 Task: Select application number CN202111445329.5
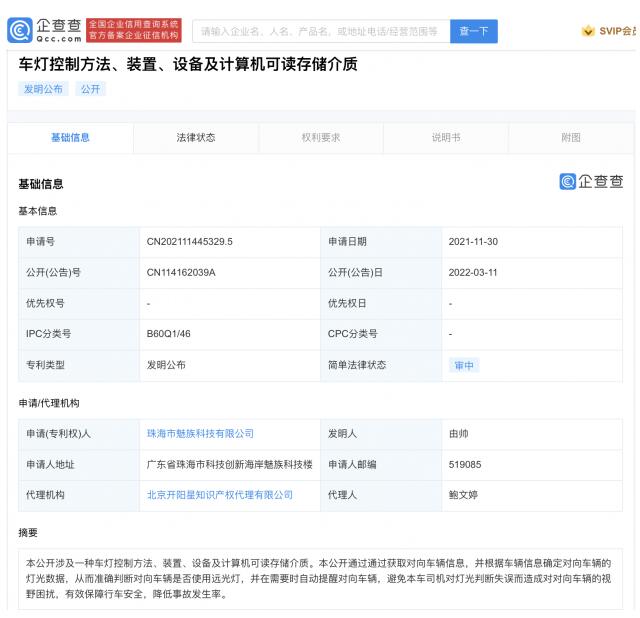tap(189, 242)
